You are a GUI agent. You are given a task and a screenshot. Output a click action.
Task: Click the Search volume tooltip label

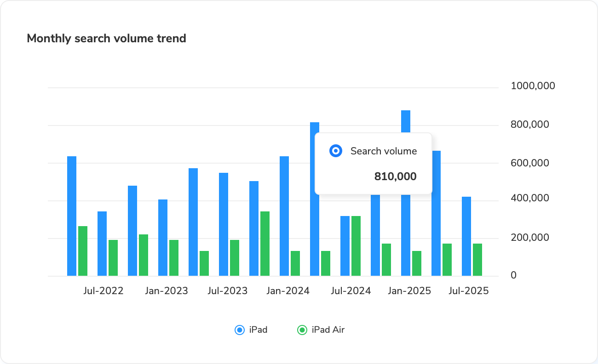[383, 151]
